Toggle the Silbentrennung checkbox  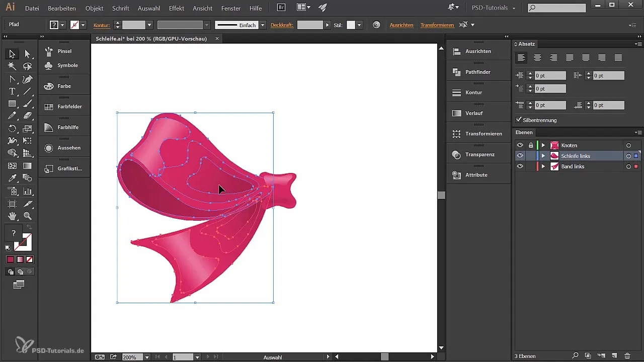click(x=519, y=120)
